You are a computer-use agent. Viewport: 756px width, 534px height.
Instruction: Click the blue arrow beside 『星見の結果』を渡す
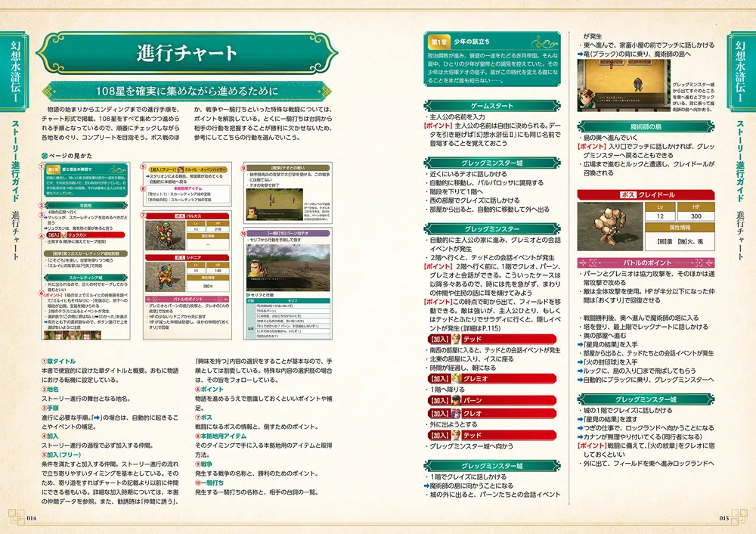(581, 420)
